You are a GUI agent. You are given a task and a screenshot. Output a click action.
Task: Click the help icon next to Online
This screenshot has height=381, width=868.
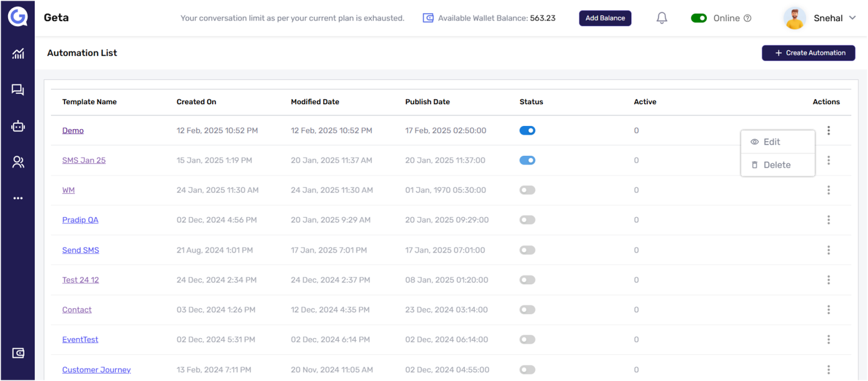pyautogui.click(x=747, y=18)
